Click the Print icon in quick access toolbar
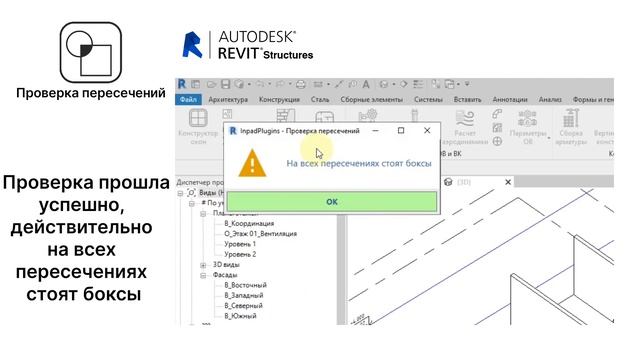 (301, 84)
